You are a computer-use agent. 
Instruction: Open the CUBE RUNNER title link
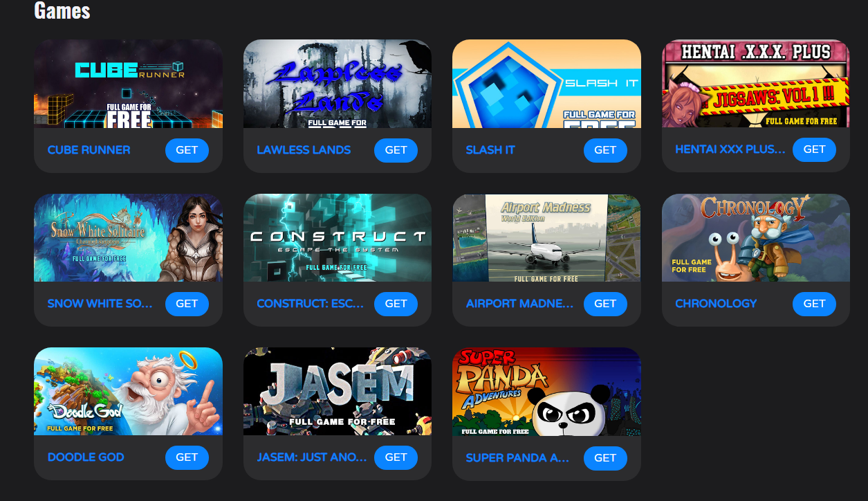click(x=89, y=150)
